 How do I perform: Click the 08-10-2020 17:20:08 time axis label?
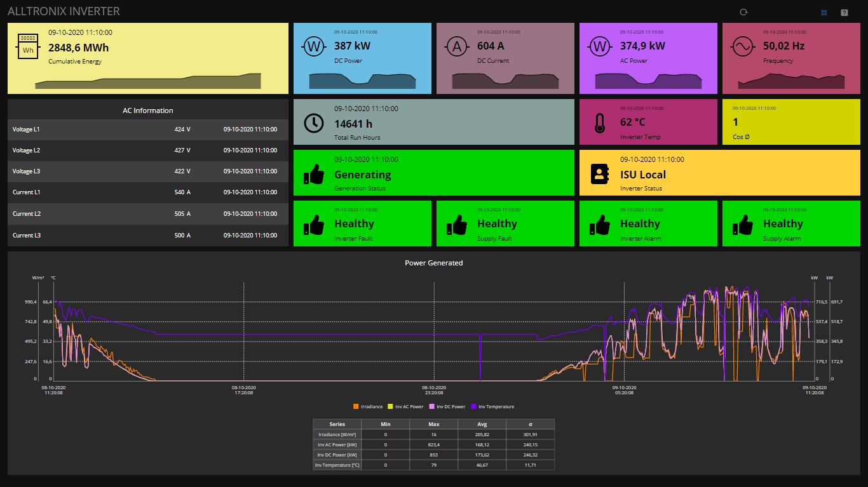(243, 390)
